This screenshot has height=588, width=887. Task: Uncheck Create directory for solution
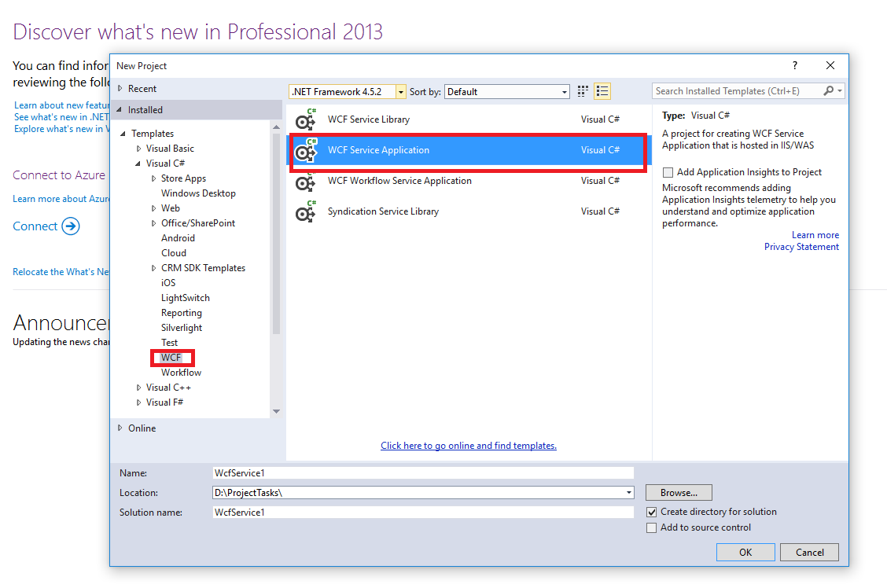[652, 513]
